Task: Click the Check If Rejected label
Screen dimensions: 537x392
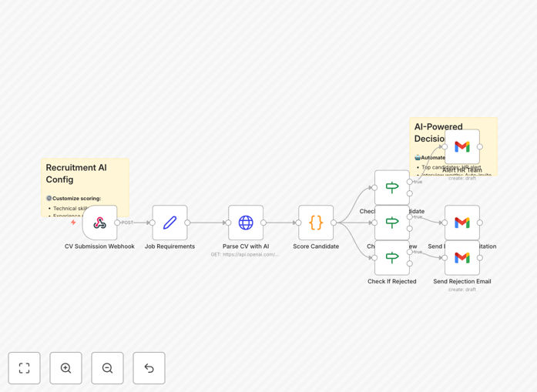Action: click(x=392, y=281)
